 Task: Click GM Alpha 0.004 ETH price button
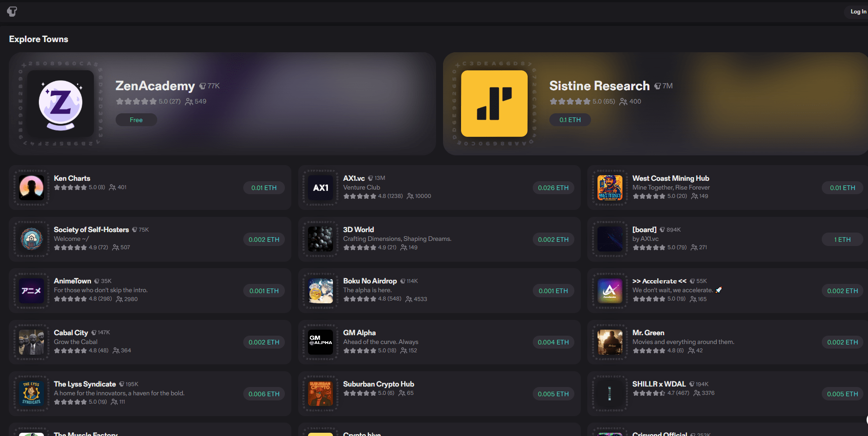pos(553,342)
